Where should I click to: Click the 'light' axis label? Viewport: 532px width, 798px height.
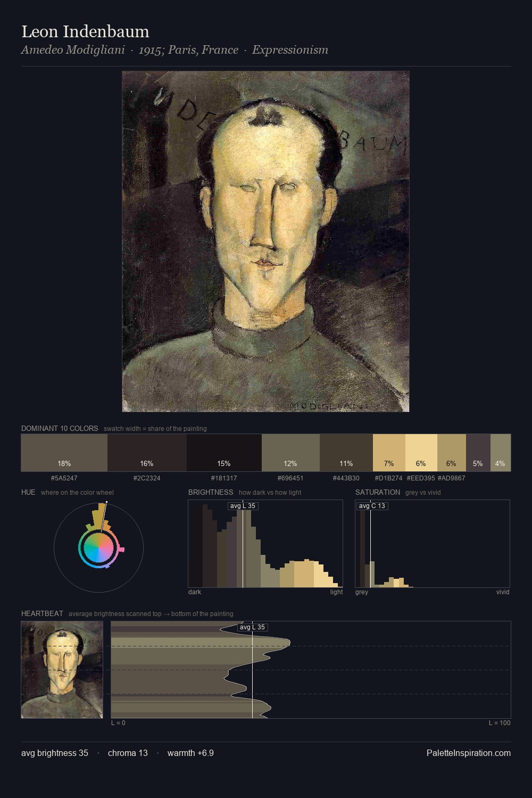[x=336, y=592]
